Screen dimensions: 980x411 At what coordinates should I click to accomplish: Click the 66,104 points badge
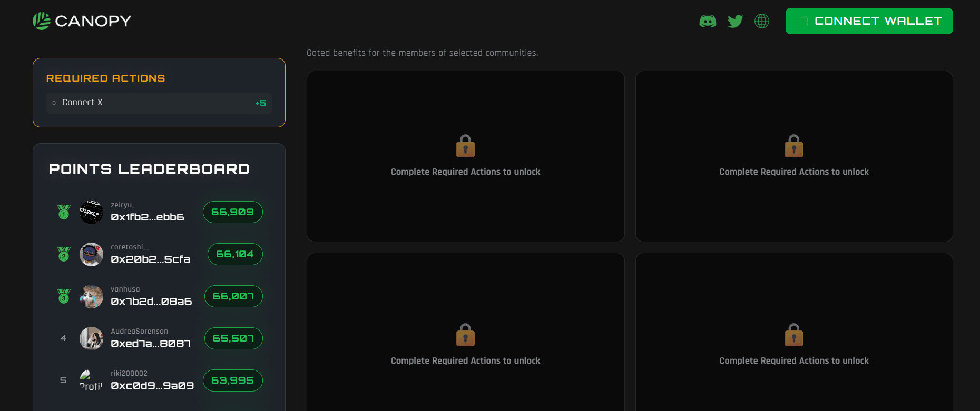235,254
